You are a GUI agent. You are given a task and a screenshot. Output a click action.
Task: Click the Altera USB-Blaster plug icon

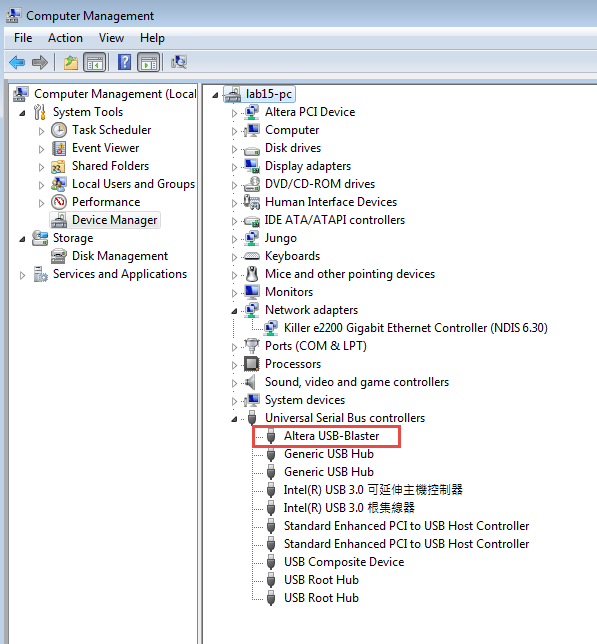pos(271,436)
